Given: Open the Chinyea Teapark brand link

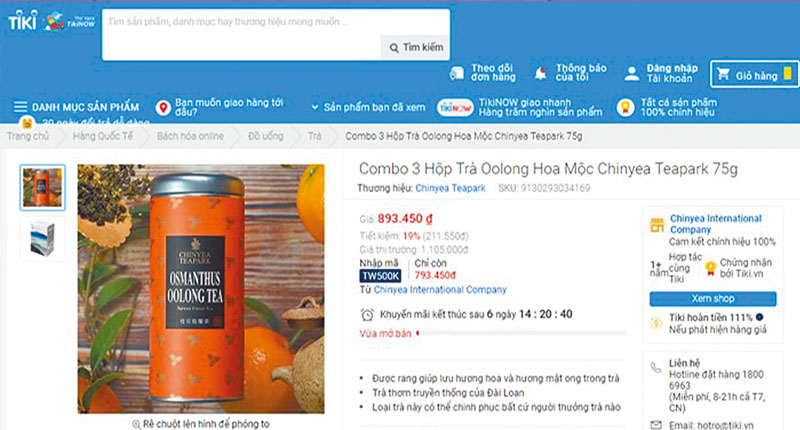Looking at the screenshot, I should click(450, 188).
